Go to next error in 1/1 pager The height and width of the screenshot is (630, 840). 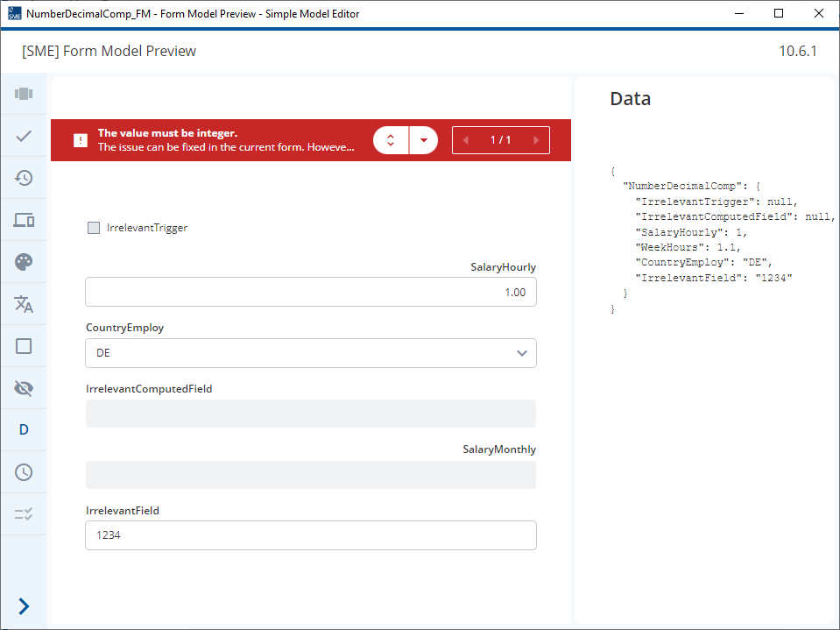coord(536,140)
